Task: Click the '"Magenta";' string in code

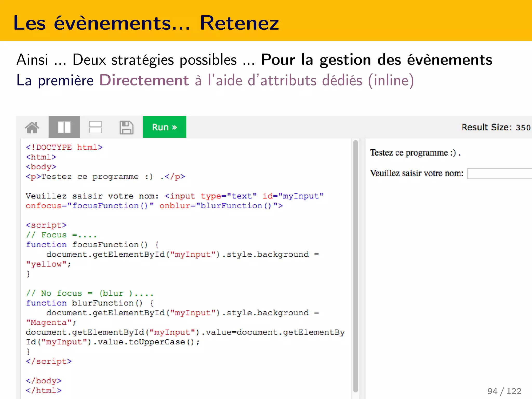Action: (51, 323)
